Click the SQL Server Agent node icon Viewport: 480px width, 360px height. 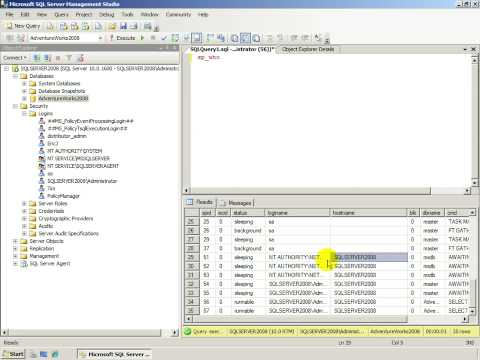24,264
